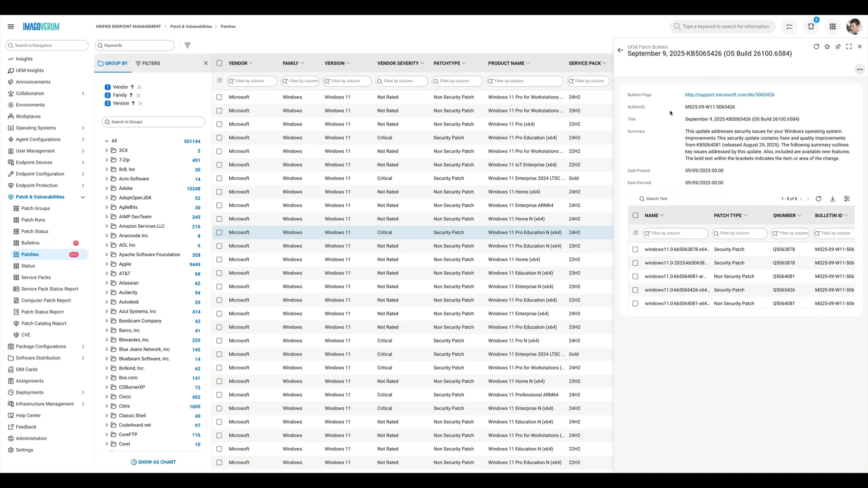The width and height of the screenshot is (868, 488).
Task: Open Patch Type dropdown in bulletin list
Action: tap(745, 216)
